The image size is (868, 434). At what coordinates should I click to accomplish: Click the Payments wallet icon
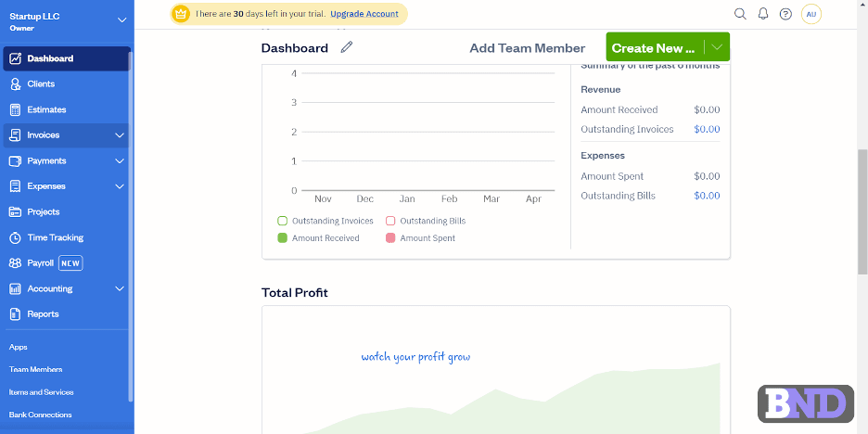(x=16, y=160)
